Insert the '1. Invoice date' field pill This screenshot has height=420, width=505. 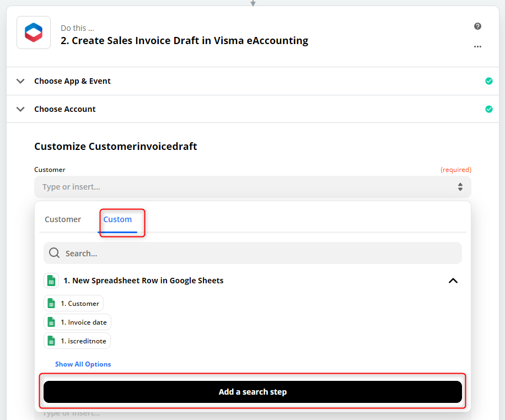tap(78, 322)
